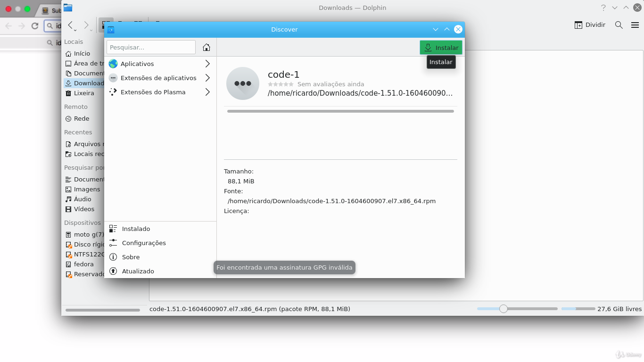Reload page in browser window
Image resolution: width=644 pixels, height=362 pixels.
tap(34, 26)
